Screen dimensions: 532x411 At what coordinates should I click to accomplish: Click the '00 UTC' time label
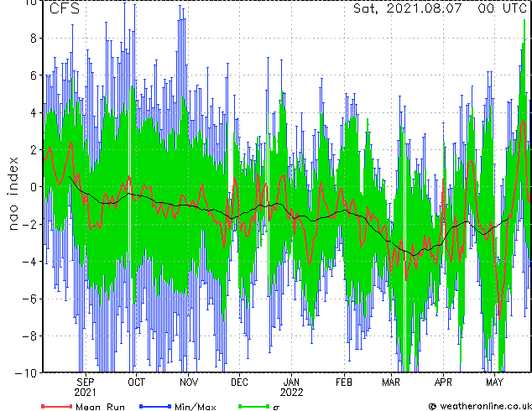click(x=502, y=8)
